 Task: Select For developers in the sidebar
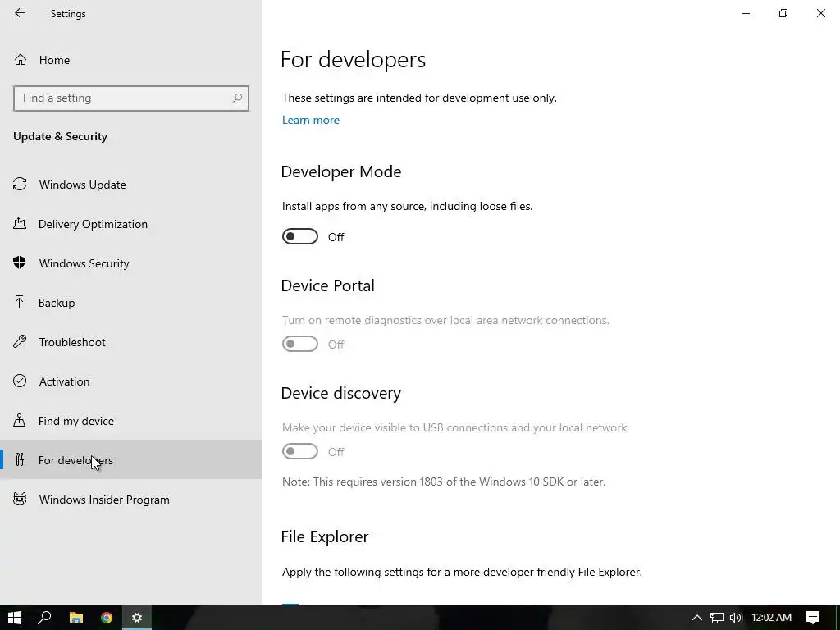pyautogui.click(x=131, y=459)
